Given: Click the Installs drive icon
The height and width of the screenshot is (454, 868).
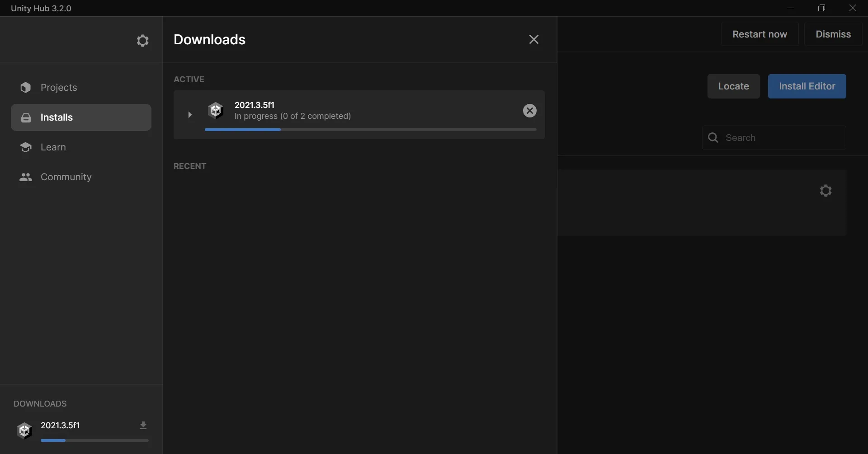Looking at the screenshot, I should [x=26, y=117].
